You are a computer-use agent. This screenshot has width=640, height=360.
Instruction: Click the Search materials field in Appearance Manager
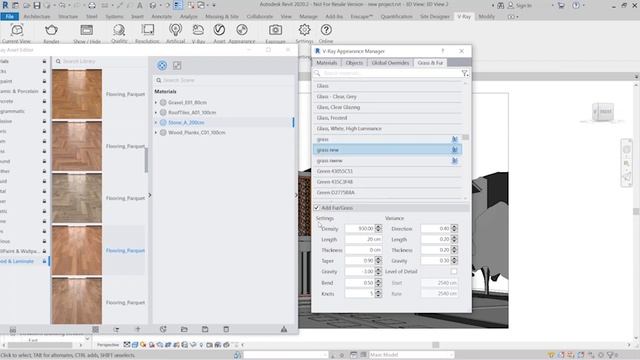pyautogui.click(x=388, y=73)
